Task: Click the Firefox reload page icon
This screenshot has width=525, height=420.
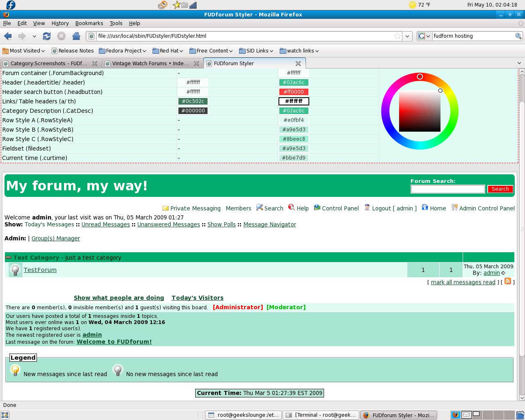Action: pos(47,36)
